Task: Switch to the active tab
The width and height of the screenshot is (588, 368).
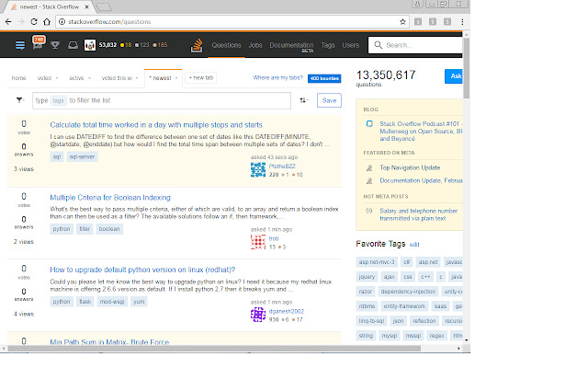Action: tap(76, 77)
